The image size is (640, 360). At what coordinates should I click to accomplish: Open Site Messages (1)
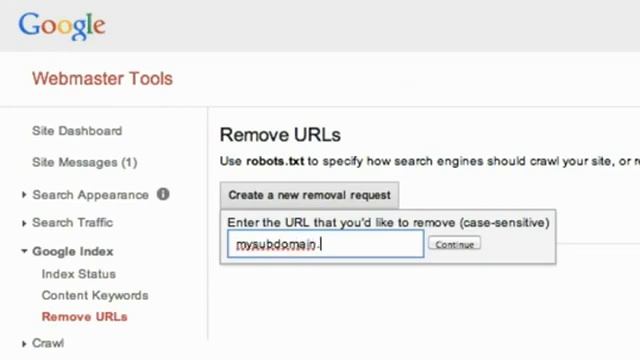click(x=84, y=162)
